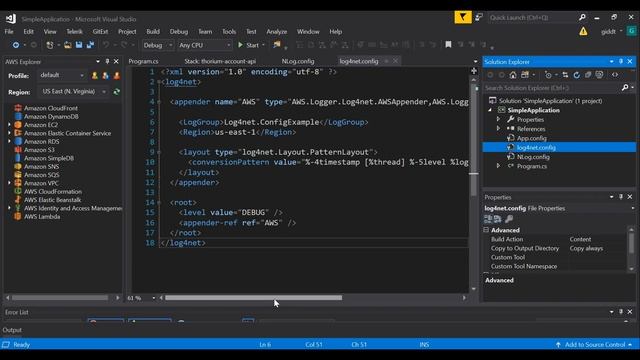This screenshot has height=360, width=640.
Task: Open the AWS Profile default dropdown
Action: tap(62, 75)
